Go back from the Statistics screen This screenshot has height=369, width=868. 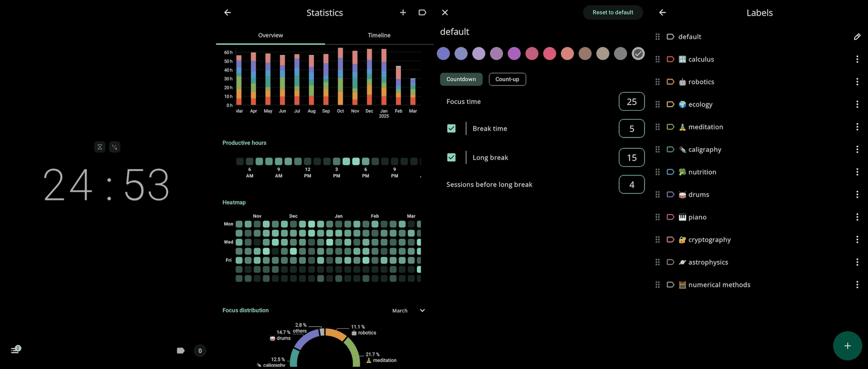[228, 13]
